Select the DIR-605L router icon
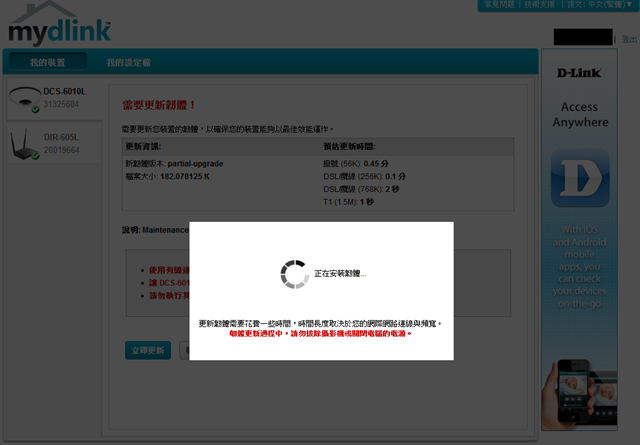Viewport: 640px width, 445px height. 24,144
